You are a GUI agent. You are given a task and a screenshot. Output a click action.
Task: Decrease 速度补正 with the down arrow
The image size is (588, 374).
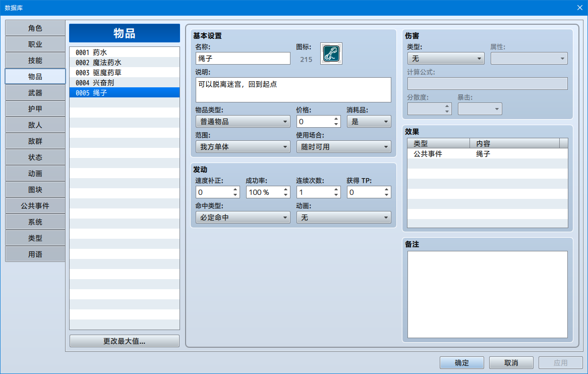(235, 195)
